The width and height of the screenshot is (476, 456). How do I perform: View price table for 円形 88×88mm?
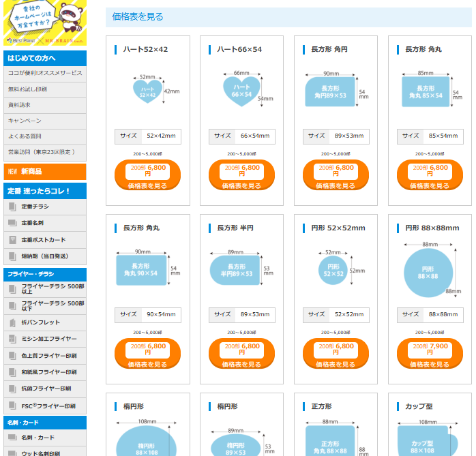[x=430, y=354]
